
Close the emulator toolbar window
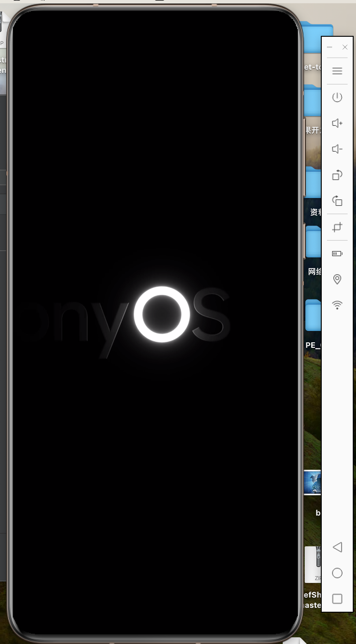click(345, 47)
